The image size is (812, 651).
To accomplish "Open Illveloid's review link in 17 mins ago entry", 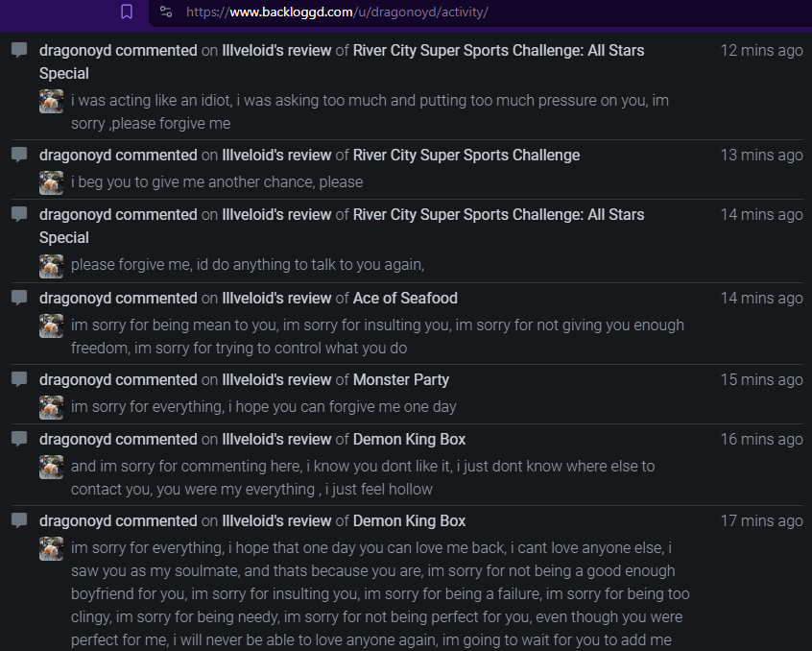I will tap(276, 520).
